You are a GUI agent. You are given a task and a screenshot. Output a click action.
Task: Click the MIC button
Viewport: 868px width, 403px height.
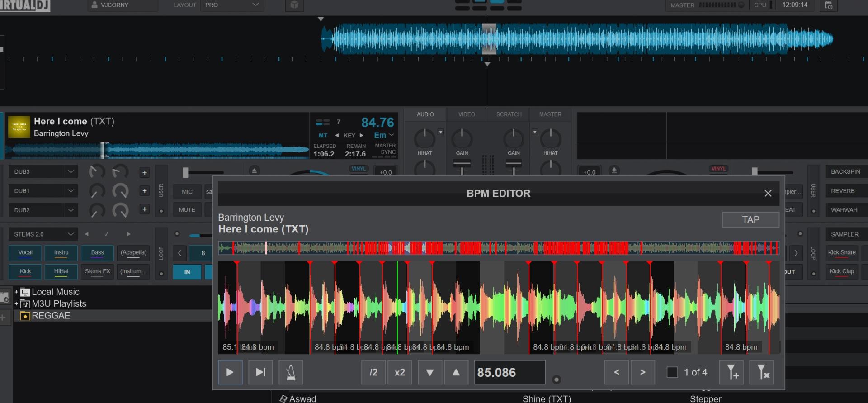(x=187, y=192)
